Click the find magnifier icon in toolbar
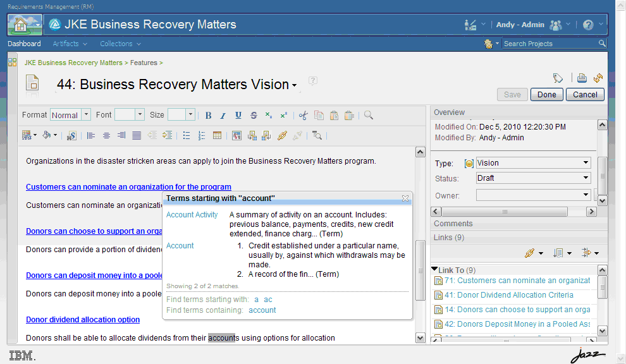The height and width of the screenshot is (364, 626). [369, 116]
